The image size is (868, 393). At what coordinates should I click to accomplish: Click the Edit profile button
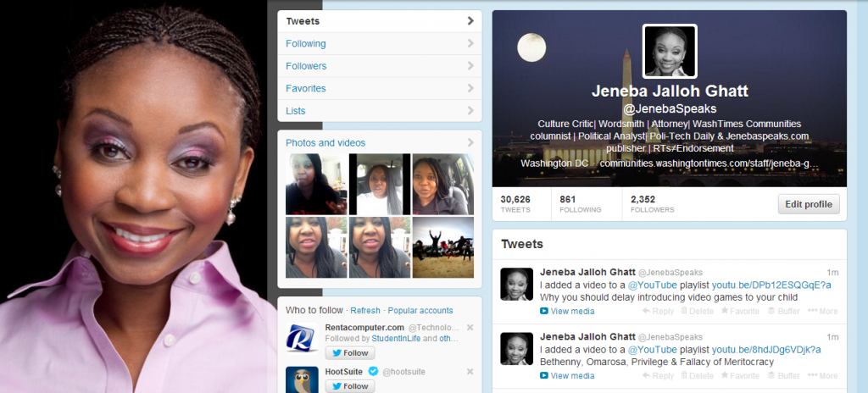(x=809, y=204)
